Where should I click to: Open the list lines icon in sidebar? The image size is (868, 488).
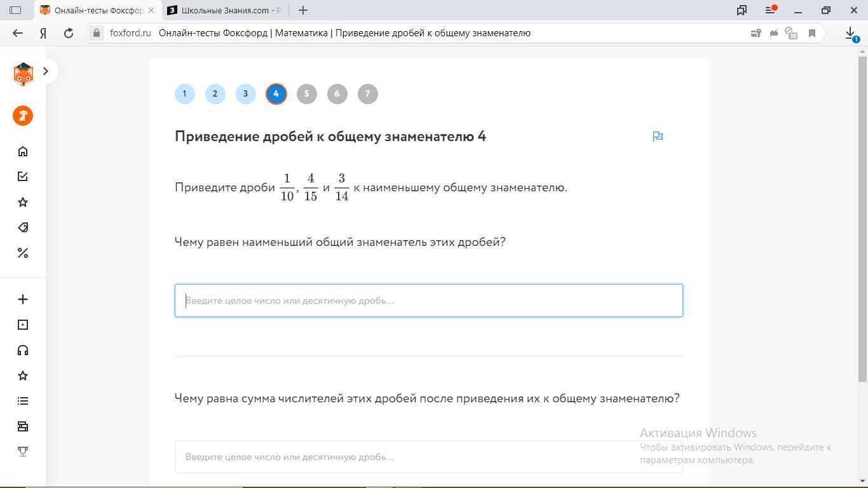(x=23, y=401)
